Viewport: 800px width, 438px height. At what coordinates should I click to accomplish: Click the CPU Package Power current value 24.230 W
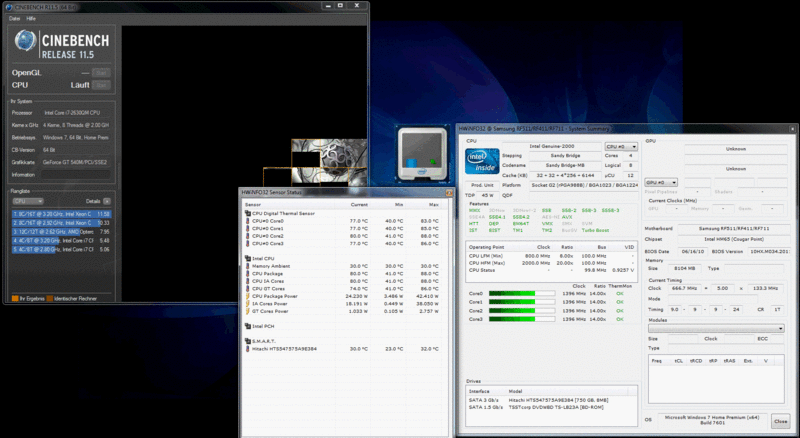point(357,296)
